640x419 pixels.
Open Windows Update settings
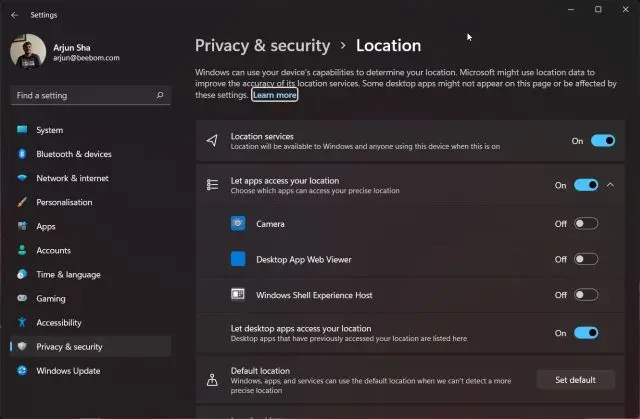pos(90,370)
